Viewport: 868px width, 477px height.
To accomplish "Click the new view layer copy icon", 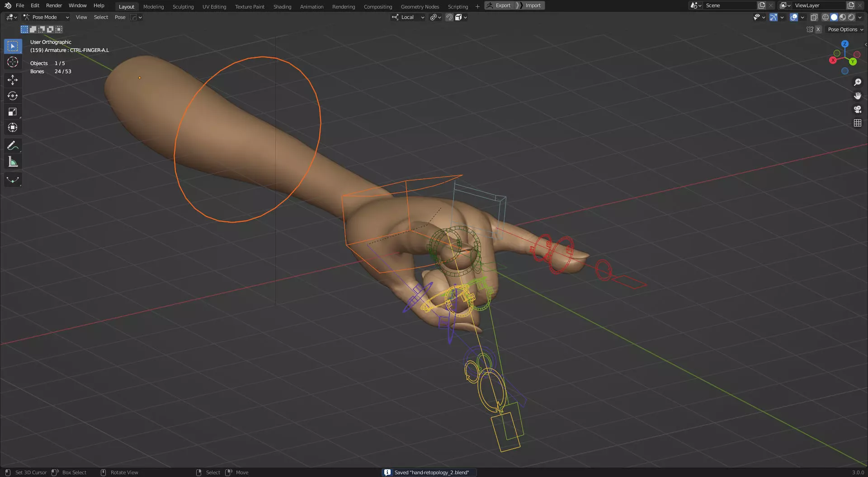I will click(x=851, y=5).
